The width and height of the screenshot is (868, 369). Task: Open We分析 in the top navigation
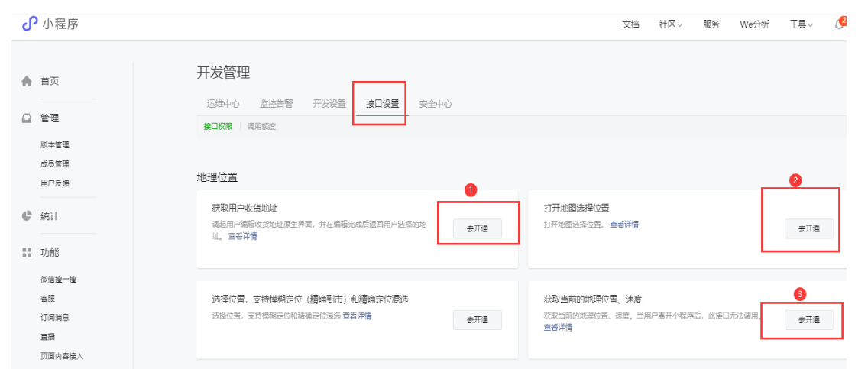point(754,24)
